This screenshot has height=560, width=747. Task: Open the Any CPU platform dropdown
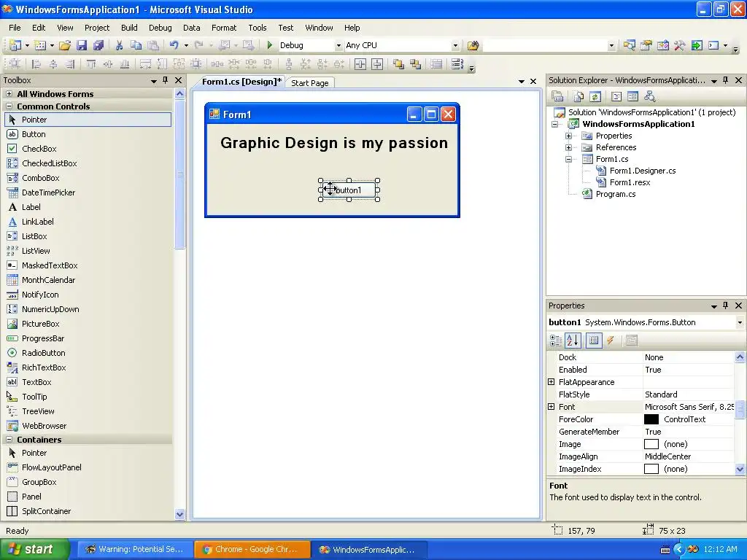[455, 45]
